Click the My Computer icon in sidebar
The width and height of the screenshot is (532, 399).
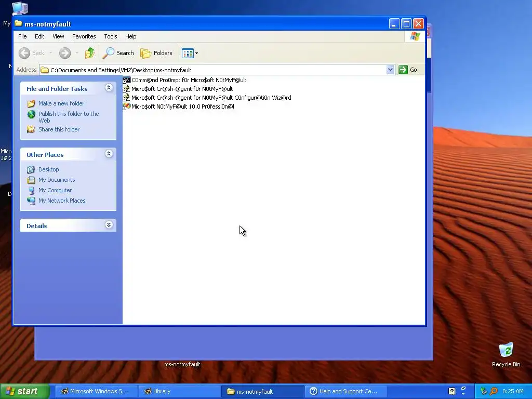click(31, 190)
